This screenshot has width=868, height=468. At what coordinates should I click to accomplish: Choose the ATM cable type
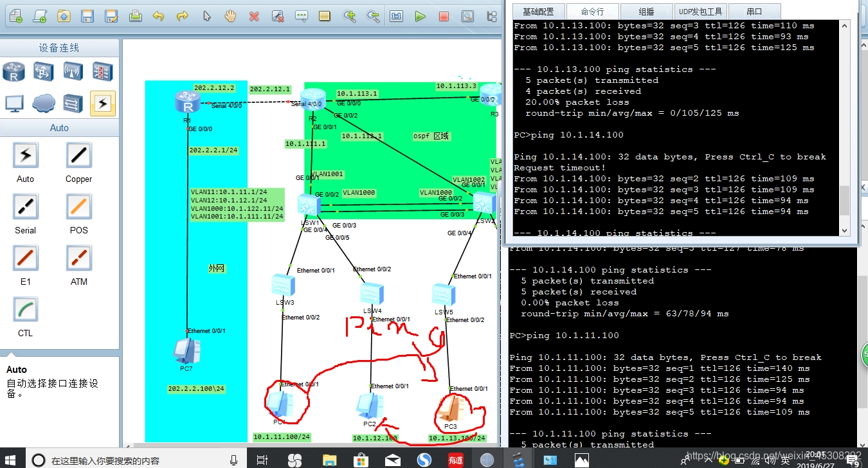pyautogui.click(x=78, y=258)
